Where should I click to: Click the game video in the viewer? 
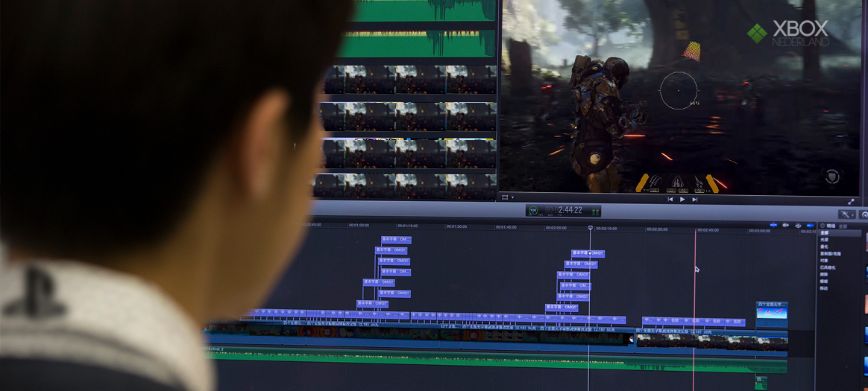[680, 96]
